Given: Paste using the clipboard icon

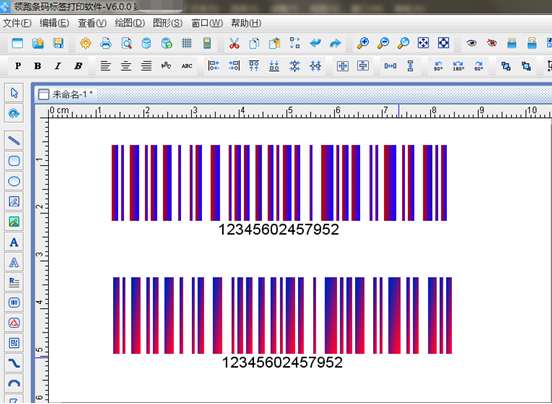Looking at the screenshot, I should [x=274, y=43].
